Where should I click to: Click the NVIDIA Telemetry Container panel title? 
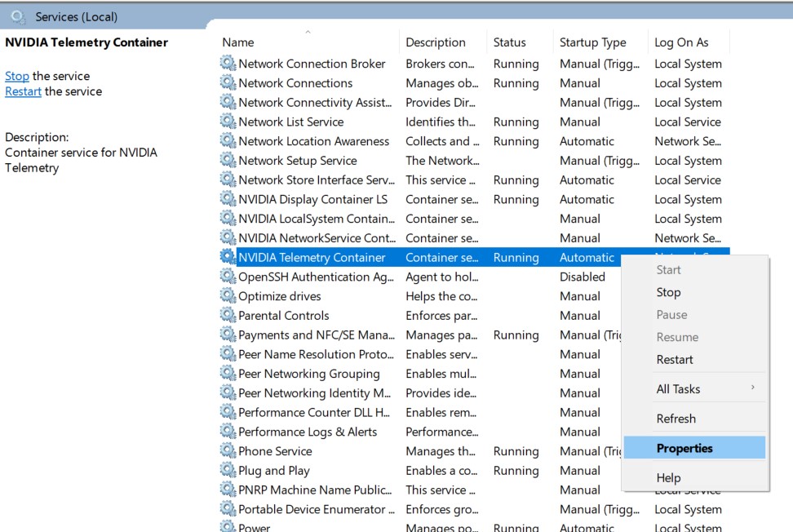(86, 42)
